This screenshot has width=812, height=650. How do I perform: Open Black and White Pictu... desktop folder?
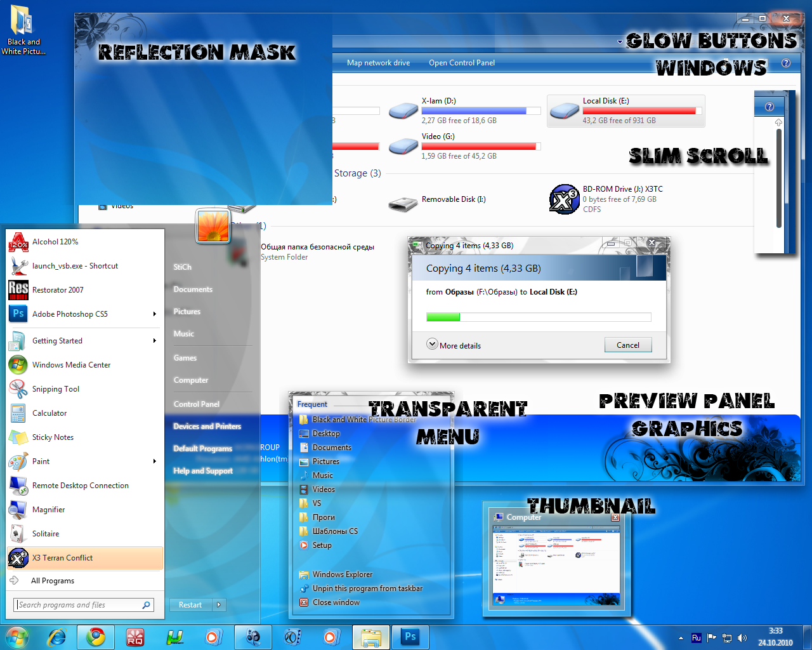click(x=23, y=30)
